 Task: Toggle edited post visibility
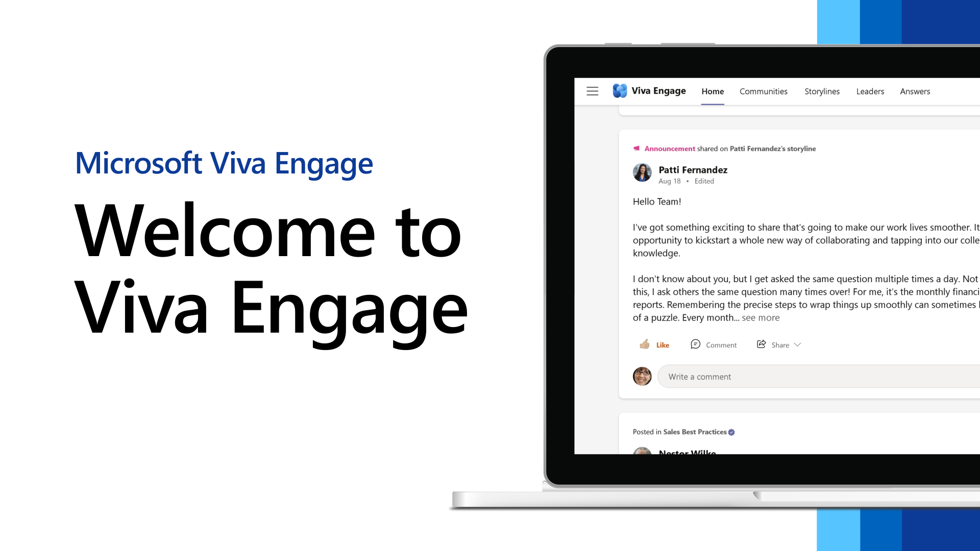(x=703, y=181)
